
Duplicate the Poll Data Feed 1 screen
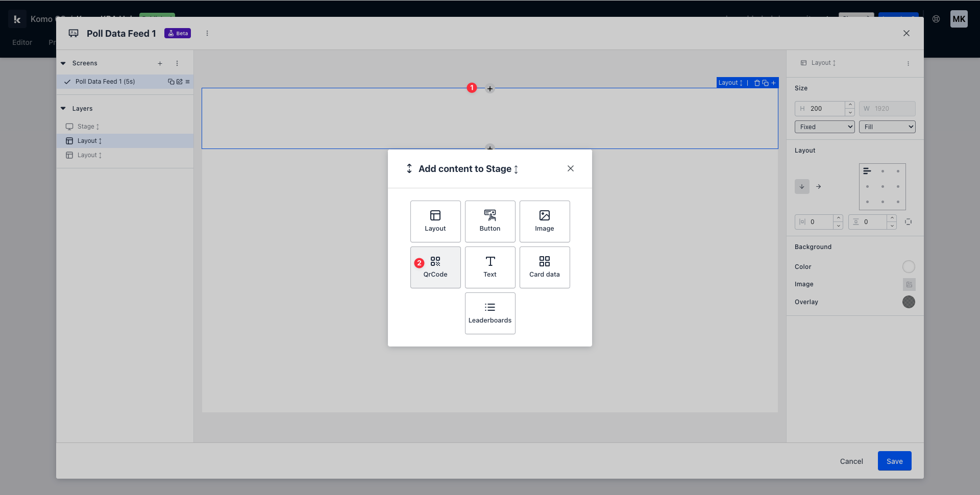tap(171, 82)
